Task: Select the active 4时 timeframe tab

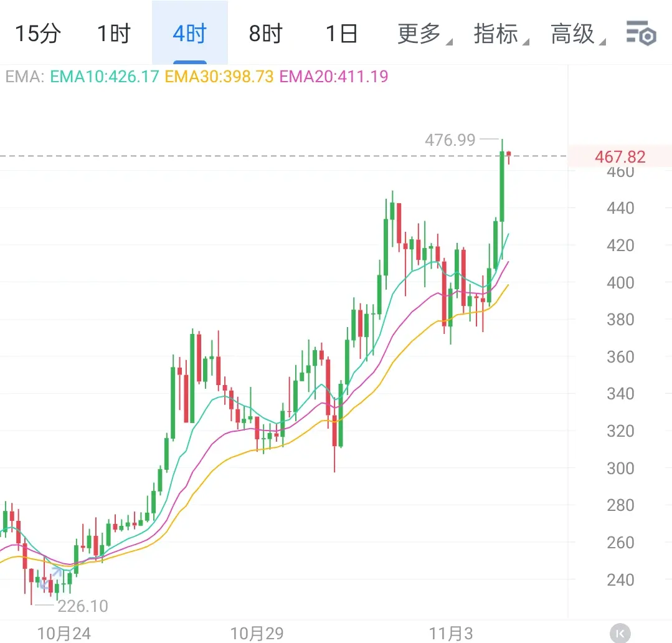Action: coord(190,34)
